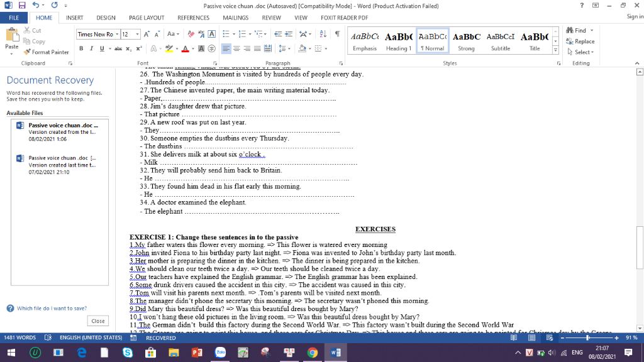644x362 pixels.
Task: Switch to the INSERT tab
Action: pos(74,18)
